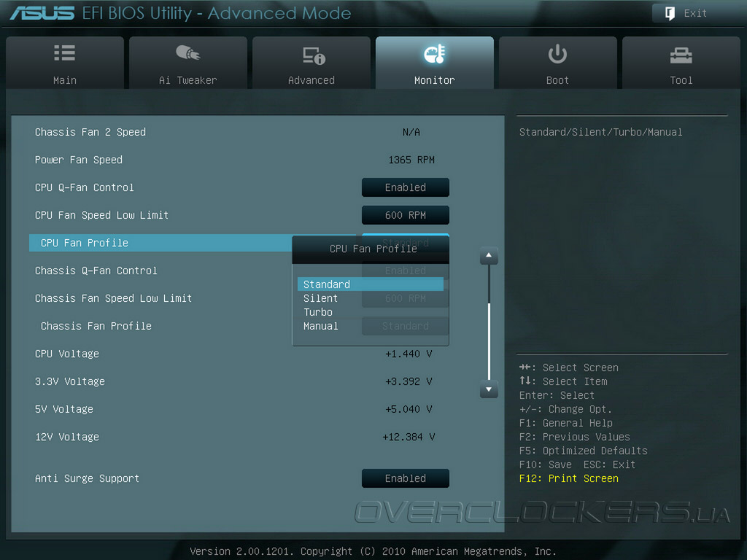
Task: Select the 12V Voltage label
Action: 67,437
